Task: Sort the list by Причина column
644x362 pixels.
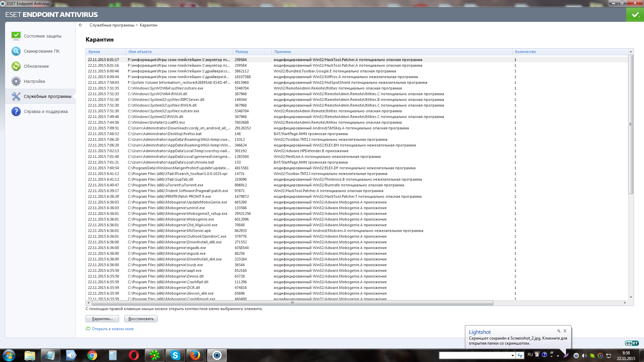Action: point(392,52)
